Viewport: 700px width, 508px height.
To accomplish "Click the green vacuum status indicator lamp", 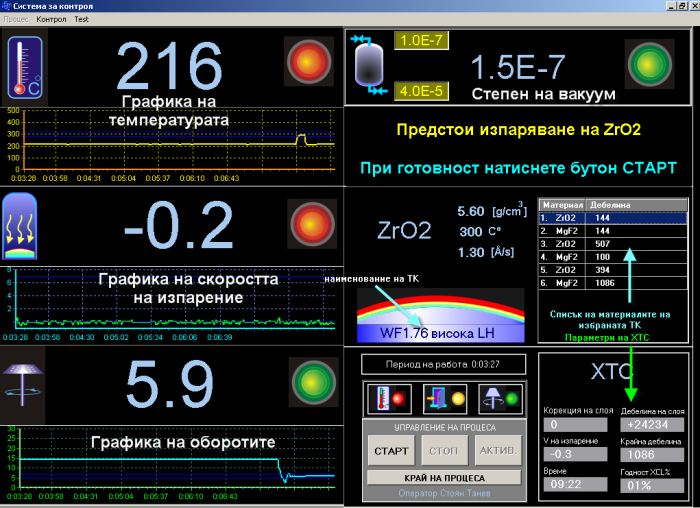I will (650, 64).
